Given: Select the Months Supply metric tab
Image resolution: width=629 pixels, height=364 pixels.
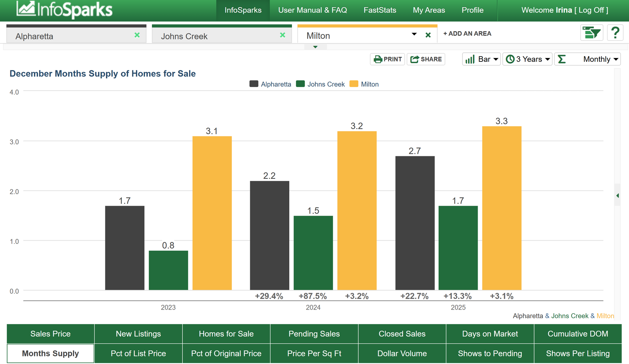Looking at the screenshot, I should point(50,353).
